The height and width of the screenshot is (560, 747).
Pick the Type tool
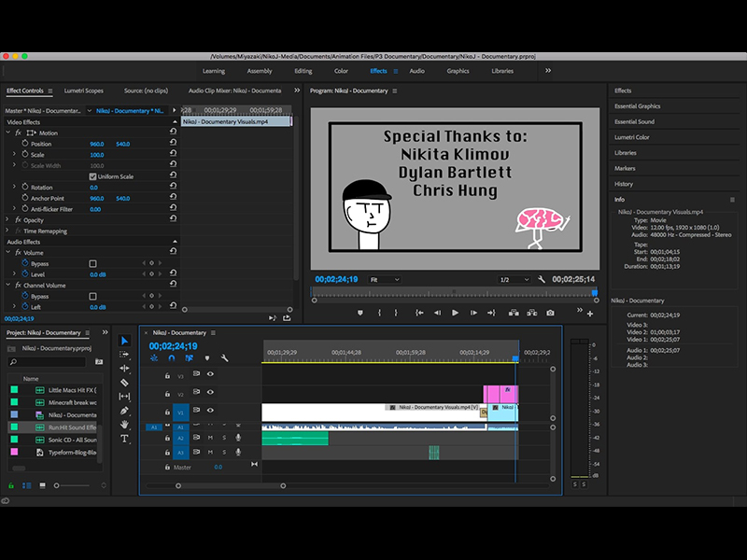pos(125,438)
